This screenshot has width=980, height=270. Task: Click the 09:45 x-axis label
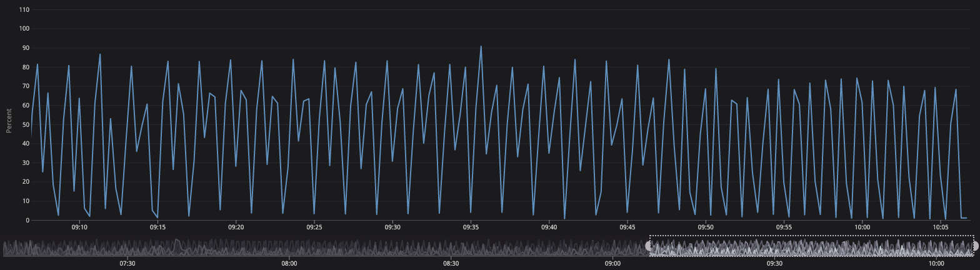[627, 227]
